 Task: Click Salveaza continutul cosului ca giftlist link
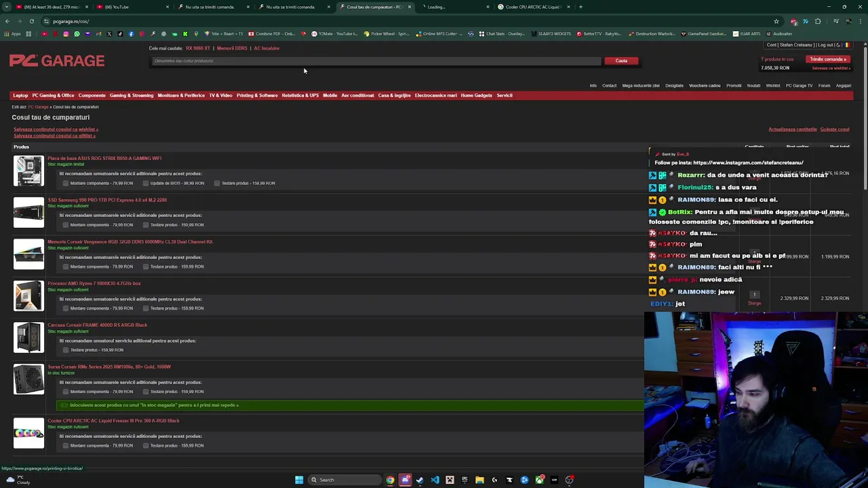point(54,136)
